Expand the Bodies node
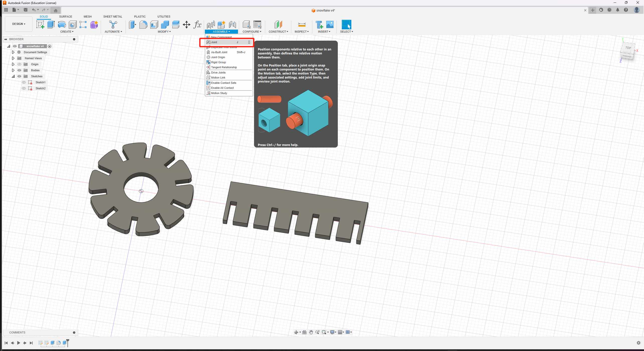 coord(13,70)
